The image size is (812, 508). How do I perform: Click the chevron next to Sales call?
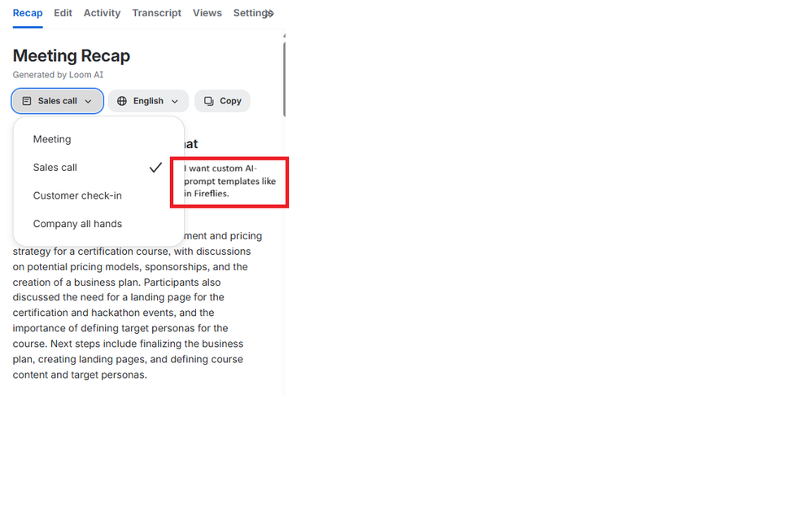(x=88, y=102)
